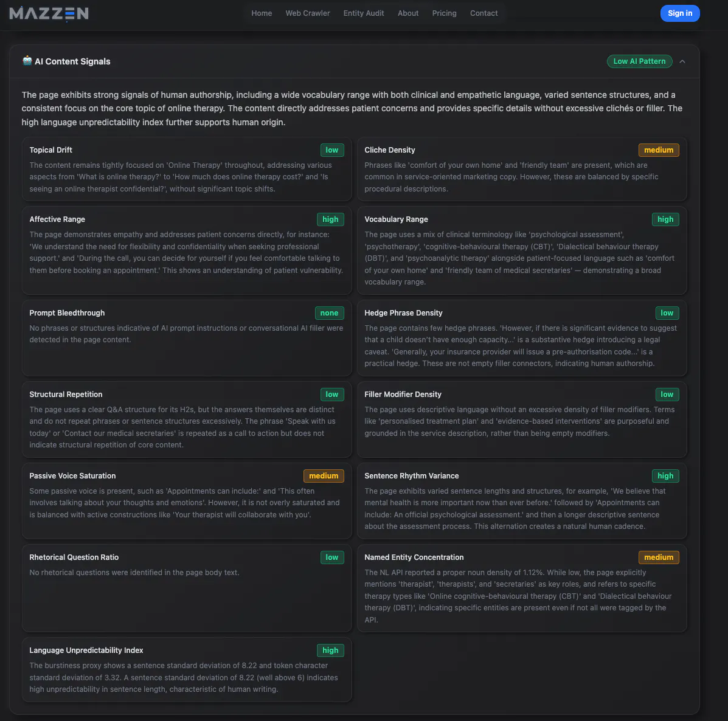
Task: Go to Entity Audit
Action: (x=364, y=13)
